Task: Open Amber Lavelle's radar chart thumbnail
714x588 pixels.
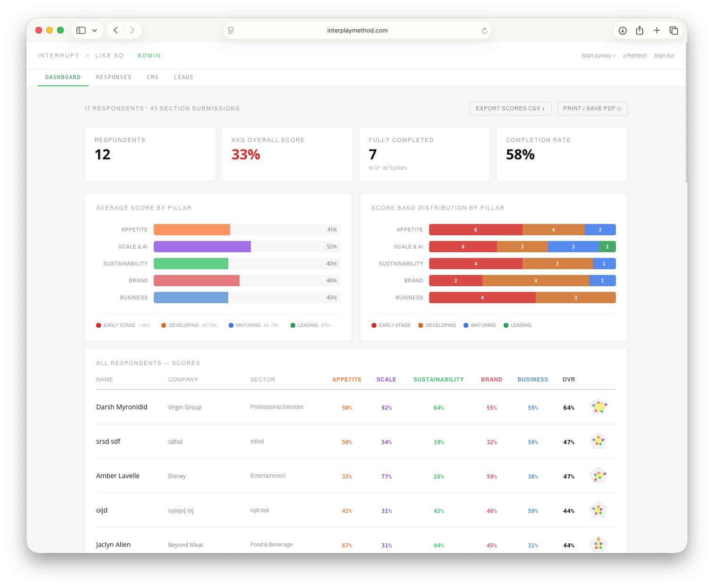Action: (x=598, y=475)
